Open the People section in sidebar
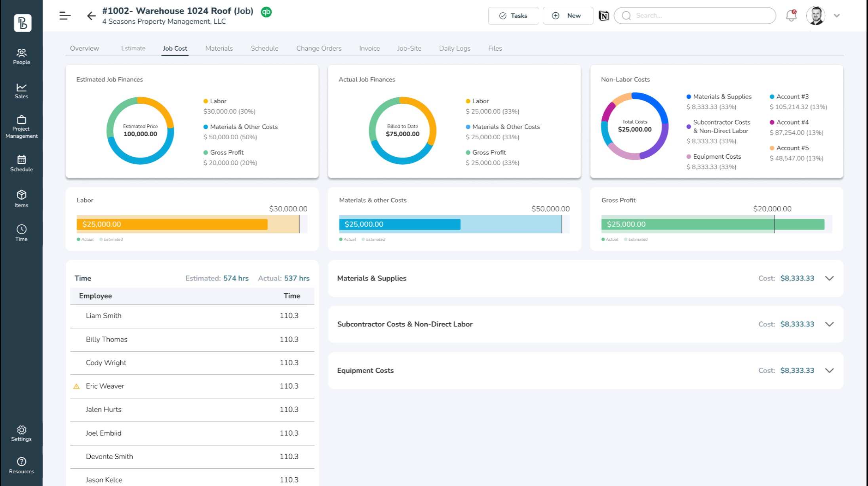The image size is (868, 486). [x=21, y=57]
